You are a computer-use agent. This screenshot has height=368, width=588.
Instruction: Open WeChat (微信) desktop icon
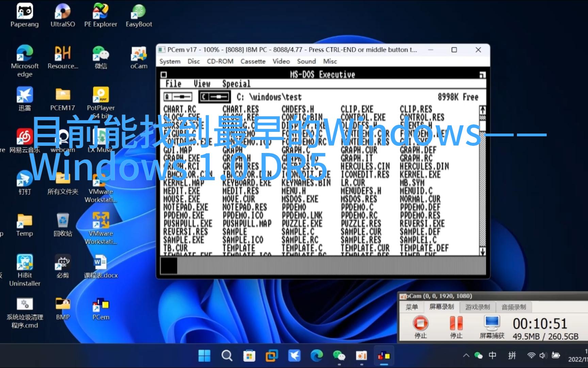pos(101,57)
